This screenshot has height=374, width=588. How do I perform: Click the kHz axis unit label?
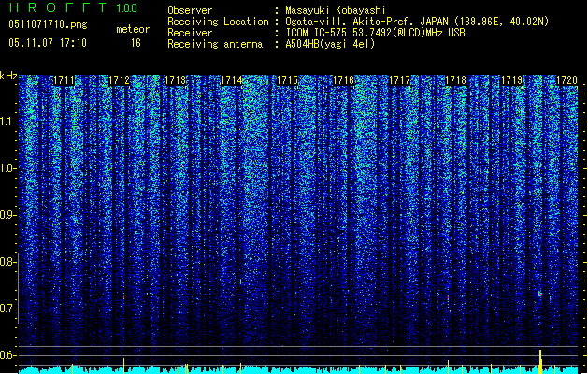(8, 76)
